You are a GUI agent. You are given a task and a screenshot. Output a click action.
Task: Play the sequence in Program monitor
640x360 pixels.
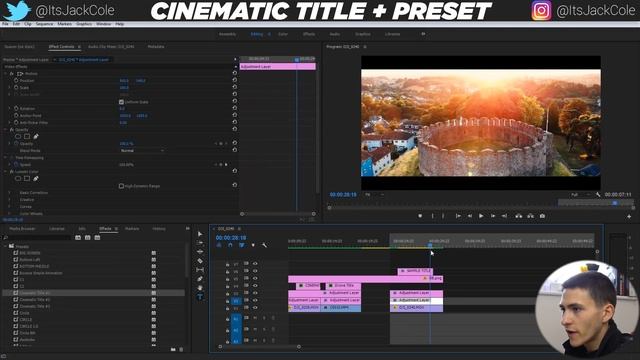tap(481, 216)
